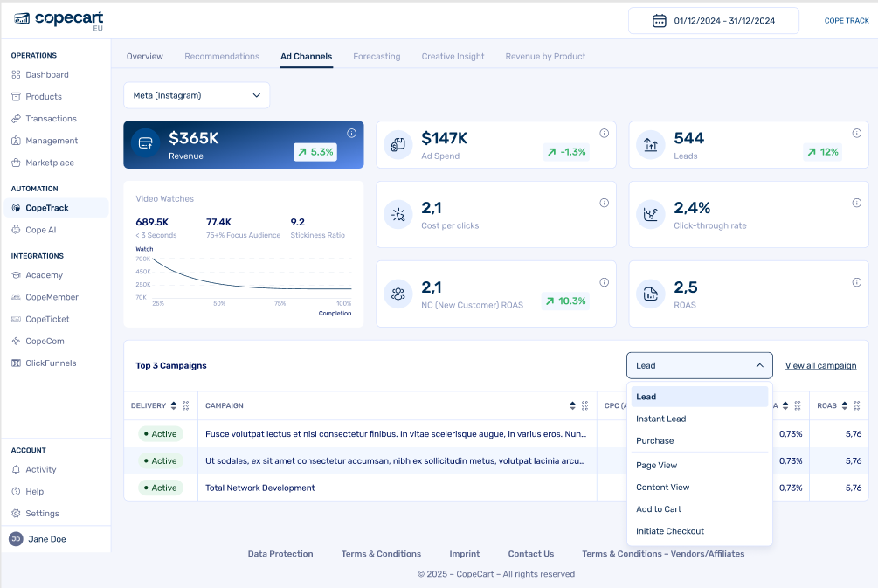This screenshot has width=878, height=588.
Task: Sort by the ROAS column arrows
Action: click(x=845, y=405)
